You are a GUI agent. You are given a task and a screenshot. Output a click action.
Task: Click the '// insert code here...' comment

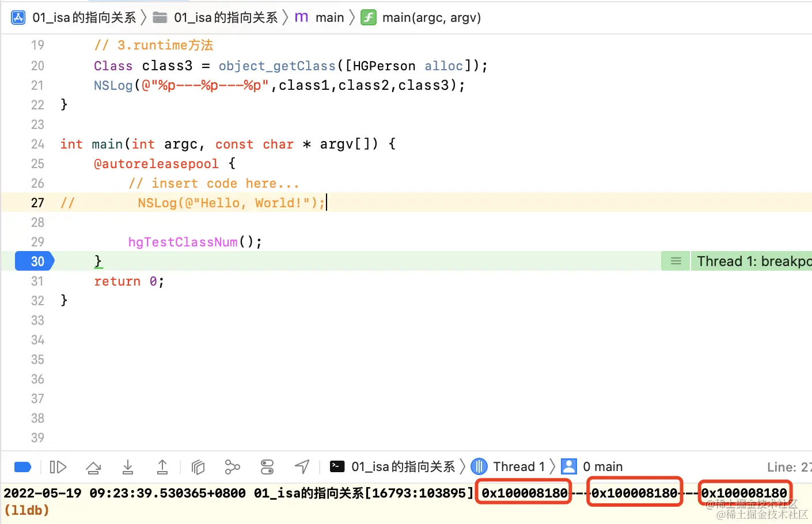point(214,183)
